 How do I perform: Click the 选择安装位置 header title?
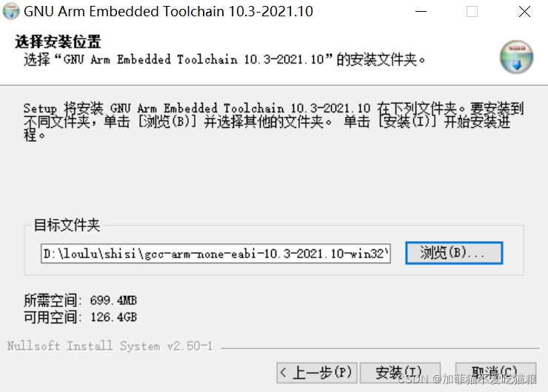tap(58, 42)
